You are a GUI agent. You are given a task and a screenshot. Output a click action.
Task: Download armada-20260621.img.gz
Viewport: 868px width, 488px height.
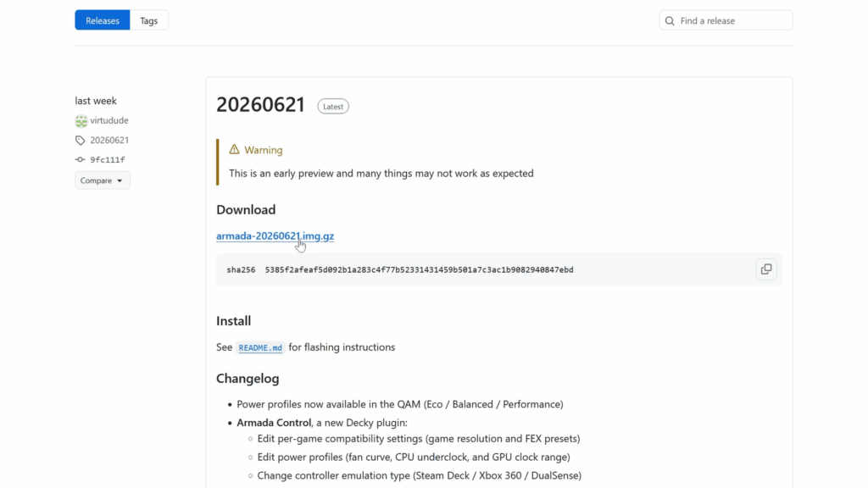pos(275,236)
